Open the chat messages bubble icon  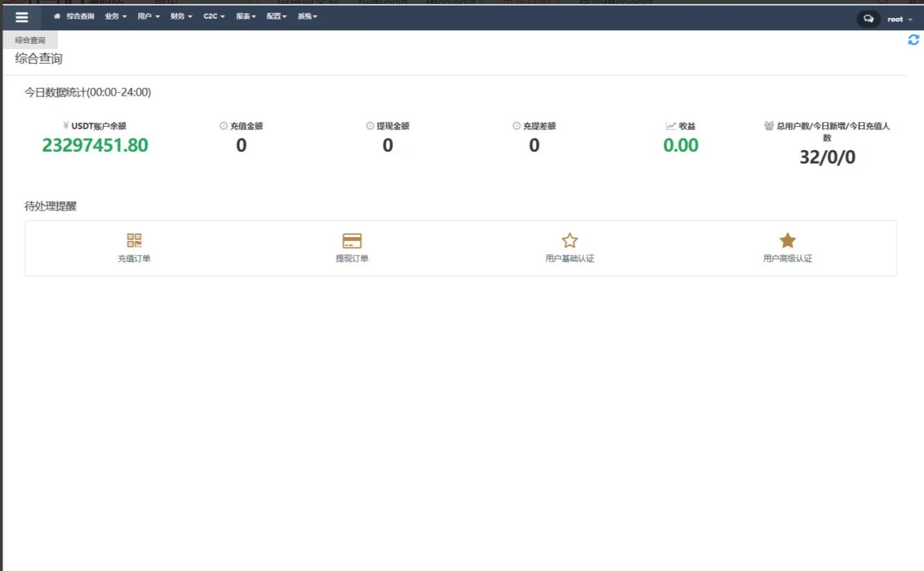(868, 19)
